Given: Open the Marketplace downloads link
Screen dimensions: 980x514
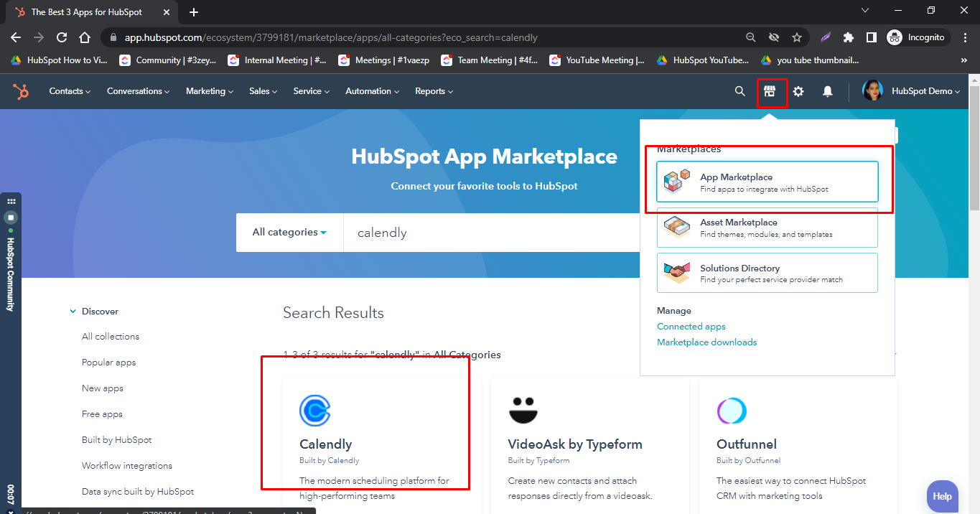Looking at the screenshot, I should [x=706, y=342].
